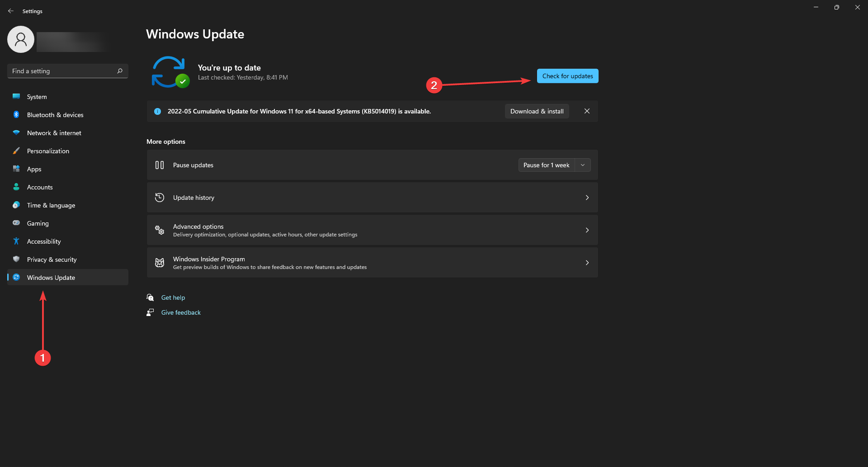The image size is (868, 467).
Task: Open the Get help link
Action: coord(173,297)
